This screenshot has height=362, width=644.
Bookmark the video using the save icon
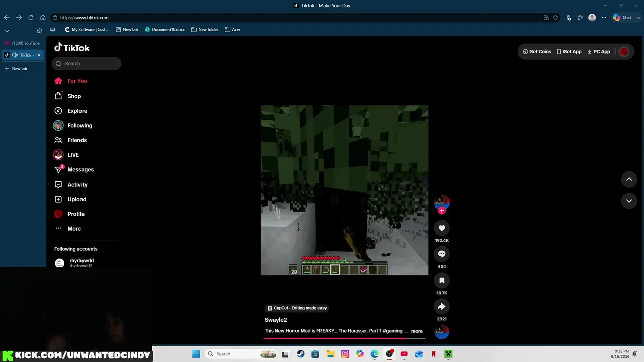[x=442, y=281]
